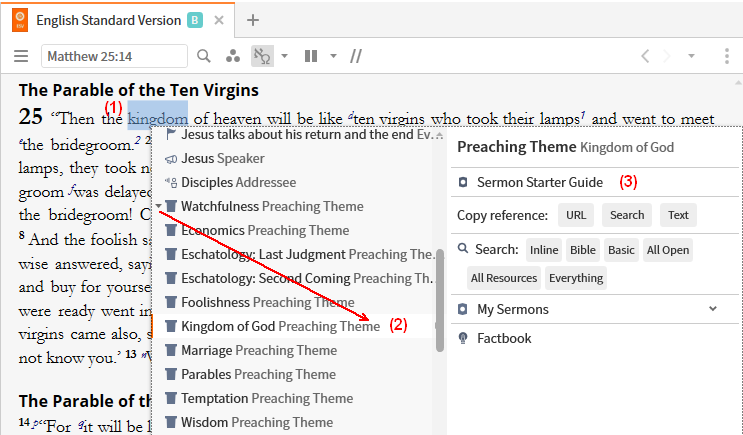The height and width of the screenshot is (435, 743).
Task: Click the context menu scrollbar thumb
Action: pyautogui.click(x=440, y=300)
